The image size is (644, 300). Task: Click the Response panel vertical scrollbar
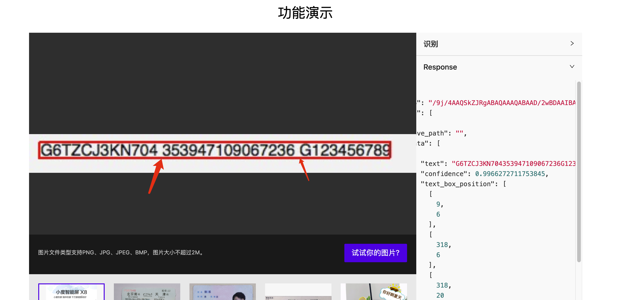[579, 172]
